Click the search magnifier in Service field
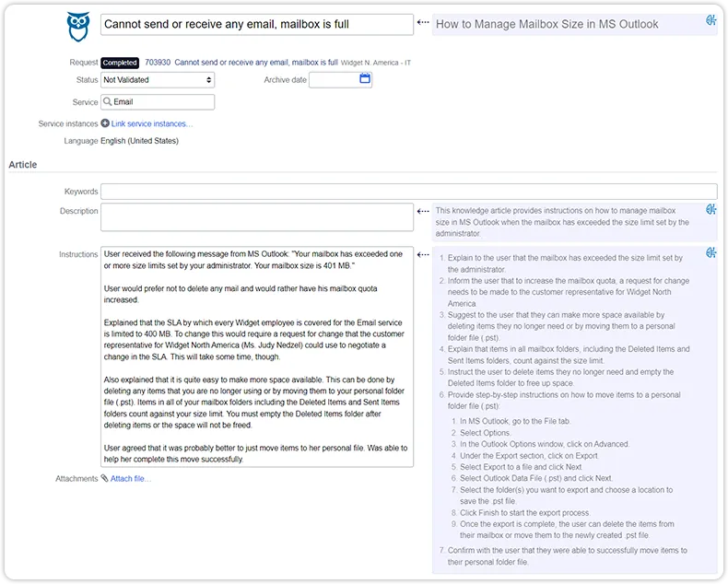This screenshot has width=728, height=584. click(107, 101)
